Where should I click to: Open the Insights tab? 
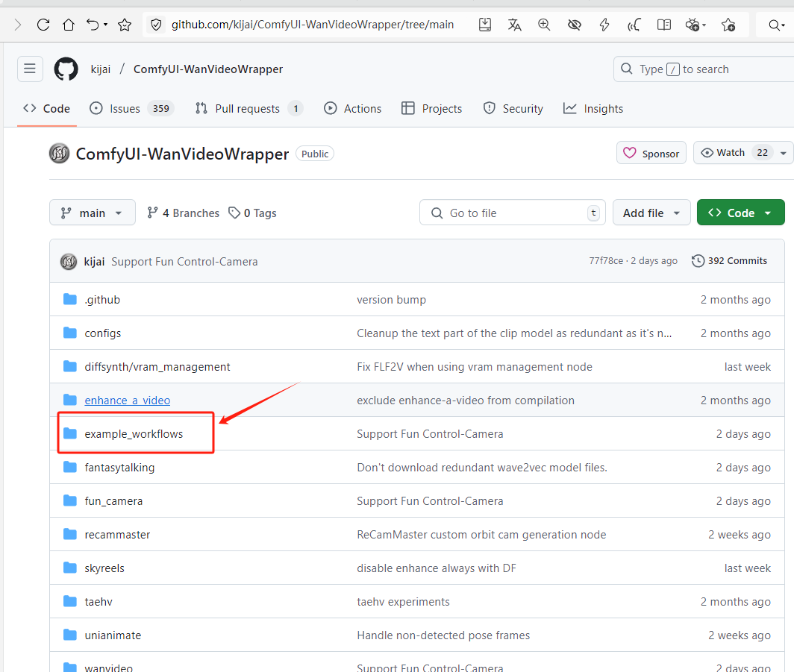point(593,108)
